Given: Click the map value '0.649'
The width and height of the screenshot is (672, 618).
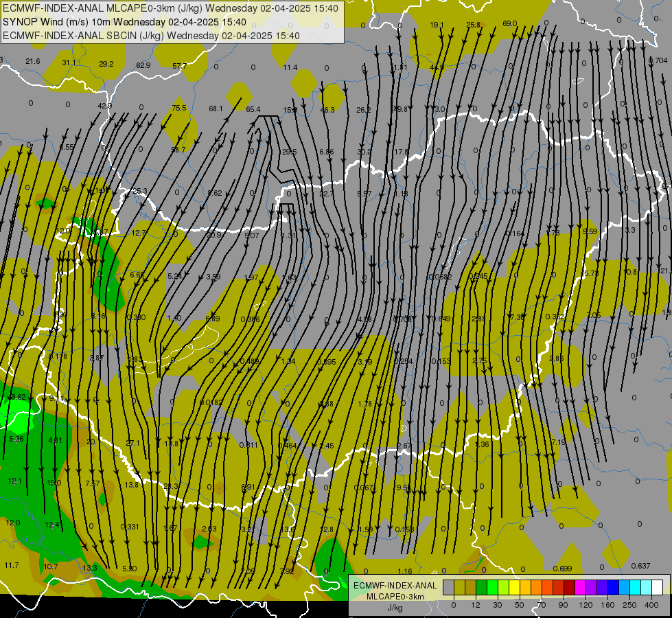Looking at the screenshot, I should 441,318.
